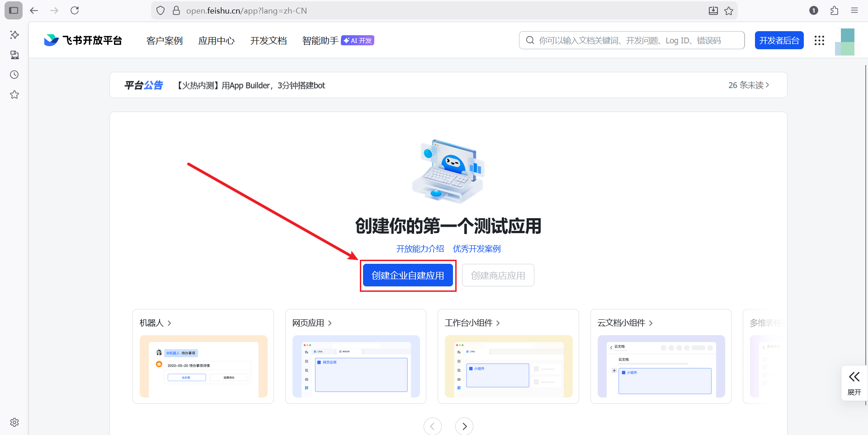Expand the collapsed panel using 展开 button
This screenshot has height=435, width=868.
854,383
